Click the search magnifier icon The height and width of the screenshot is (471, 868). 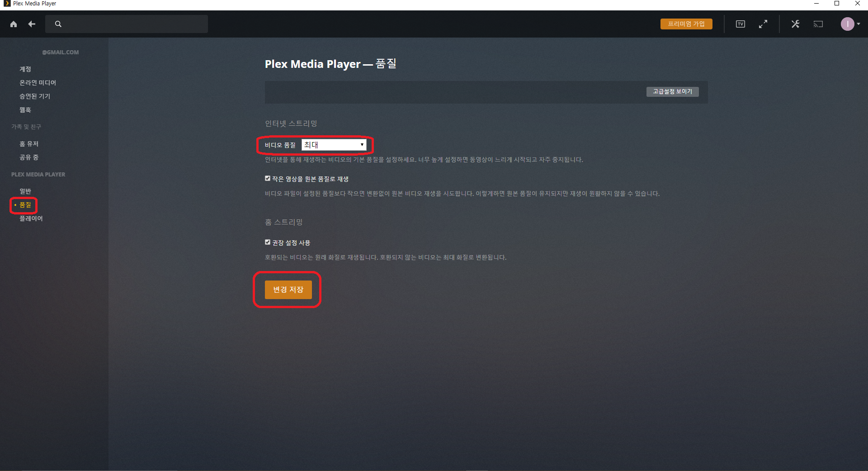58,24
